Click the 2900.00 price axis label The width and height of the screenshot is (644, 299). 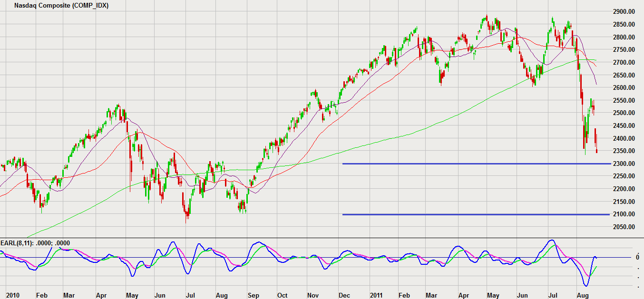[x=623, y=11]
